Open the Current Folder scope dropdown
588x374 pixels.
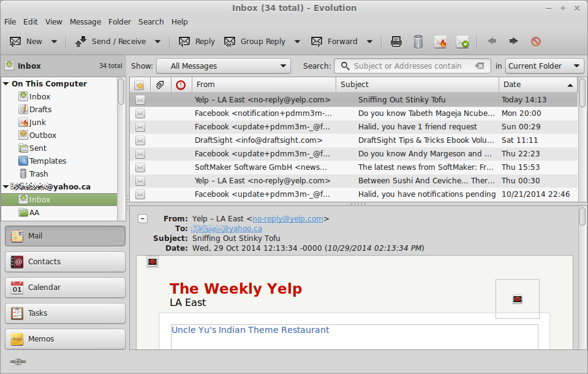pyautogui.click(x=545, y=66)
